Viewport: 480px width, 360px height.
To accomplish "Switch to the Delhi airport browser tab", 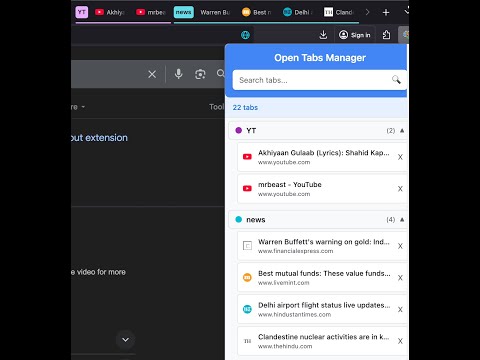I will tap(298, 12).
